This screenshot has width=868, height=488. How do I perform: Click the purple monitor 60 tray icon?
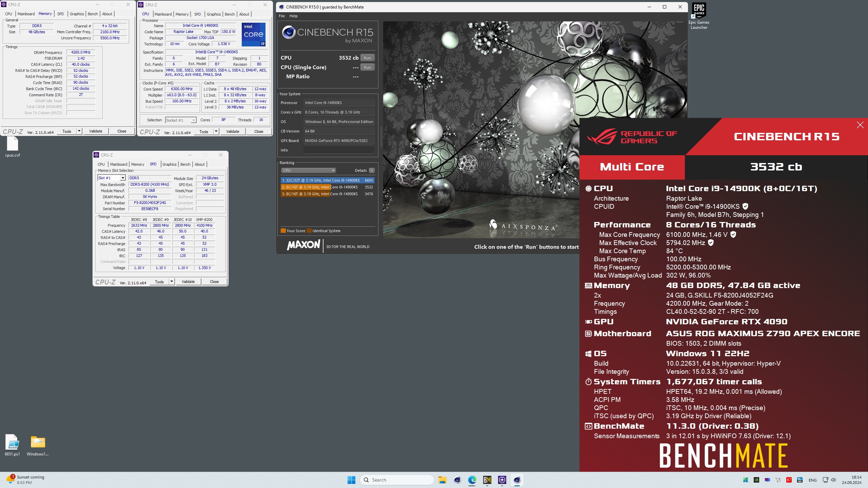click(x=767, y=480)
